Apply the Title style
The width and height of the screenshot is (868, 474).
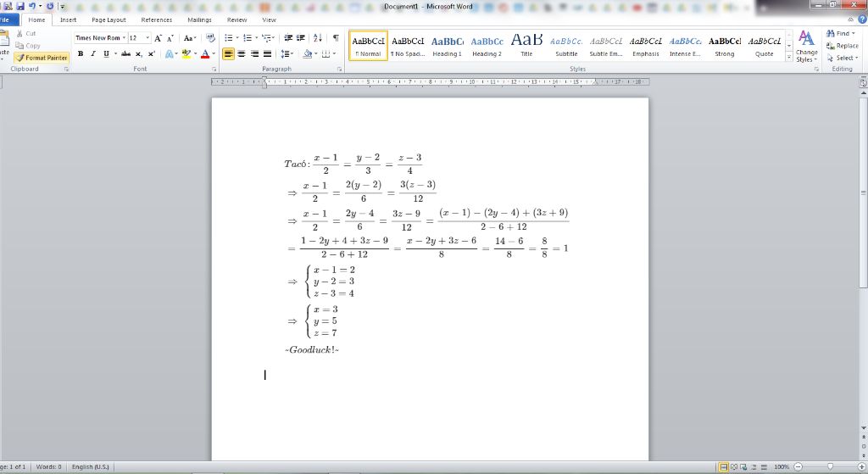(526, 46)
